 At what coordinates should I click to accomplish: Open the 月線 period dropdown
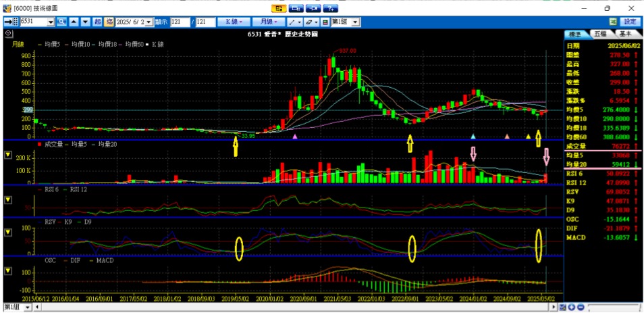pos(268,22)
